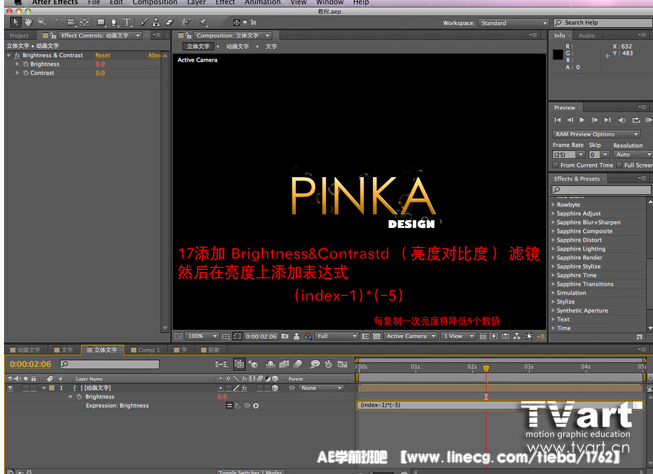This screenshot has height=474, width=653.
Task: Toggle the Enable Expression equals button
Action: pos(229,405)
